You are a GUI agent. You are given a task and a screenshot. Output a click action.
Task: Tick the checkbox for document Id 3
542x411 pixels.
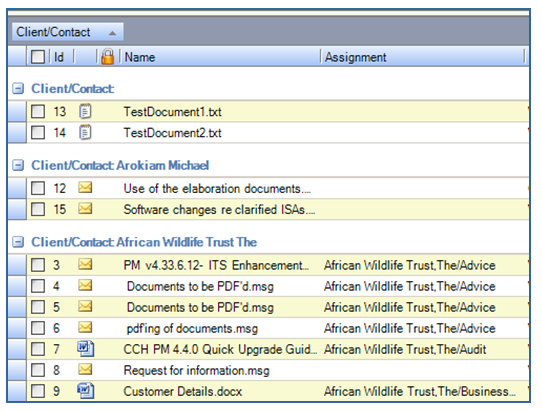tap(38, 265)
